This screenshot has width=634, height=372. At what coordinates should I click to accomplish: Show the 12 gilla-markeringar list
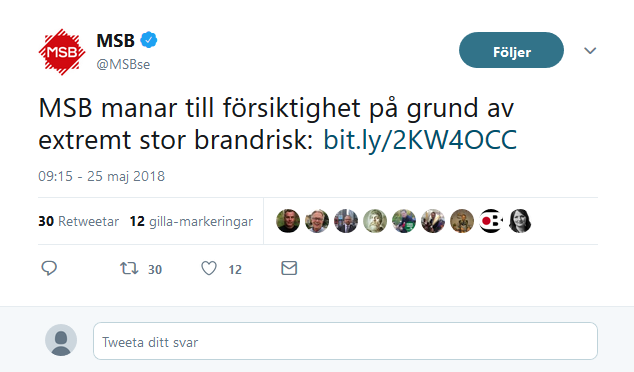point(191,221)
